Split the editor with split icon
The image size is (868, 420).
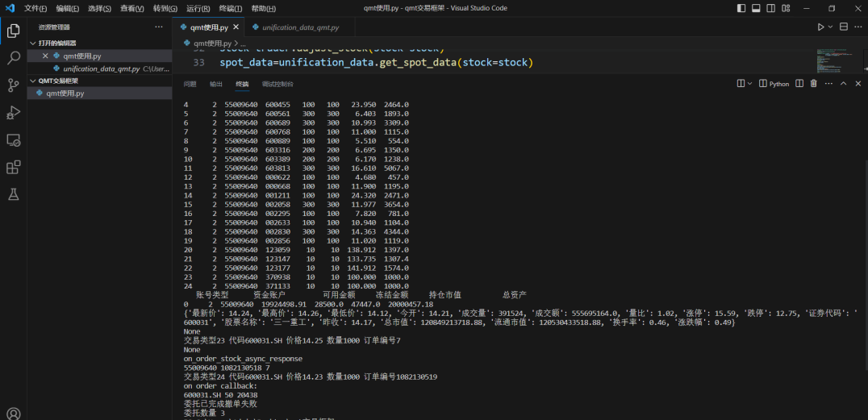coord(844,27)
